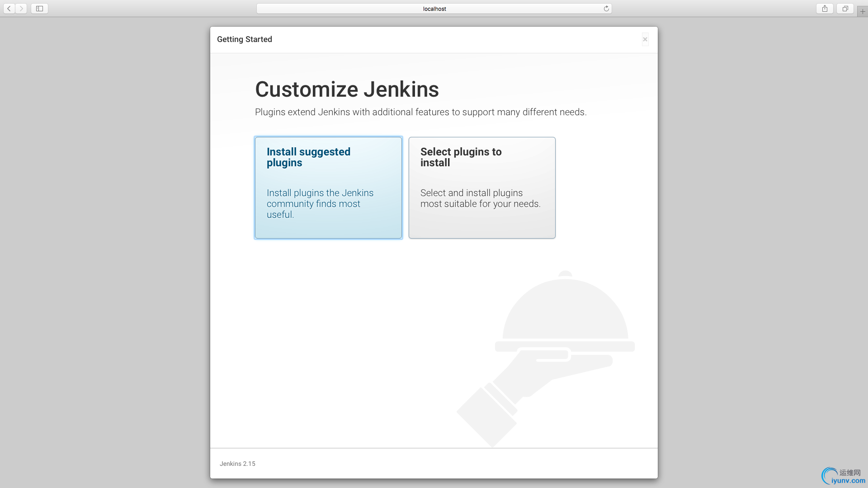The width and height of the screenshot is (868, 488).
Task: Show all tabs overview
Action: 845,9
